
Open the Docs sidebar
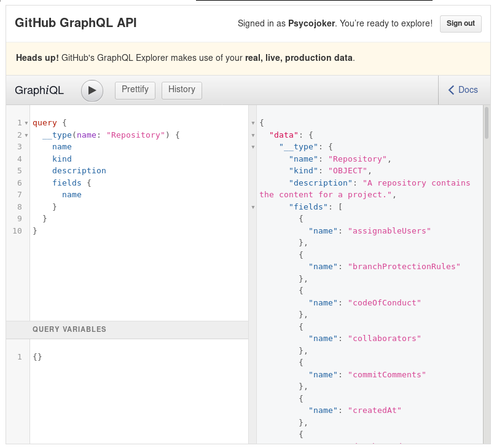463,90
